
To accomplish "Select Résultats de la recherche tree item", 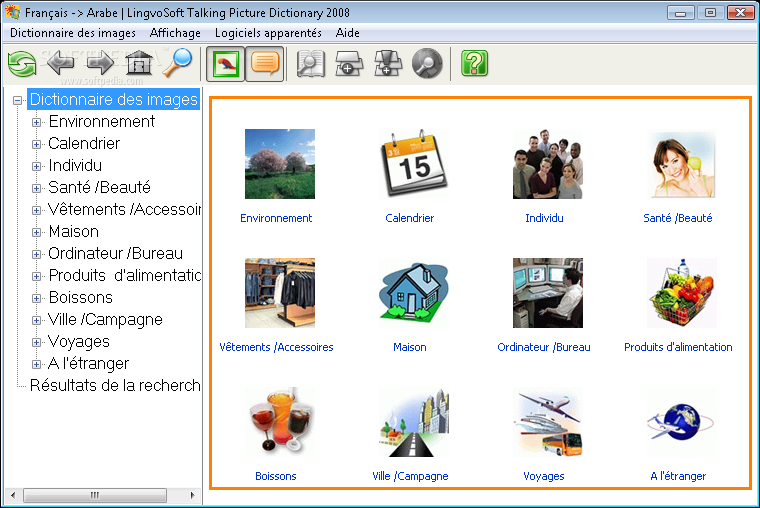I will point(115,385).
